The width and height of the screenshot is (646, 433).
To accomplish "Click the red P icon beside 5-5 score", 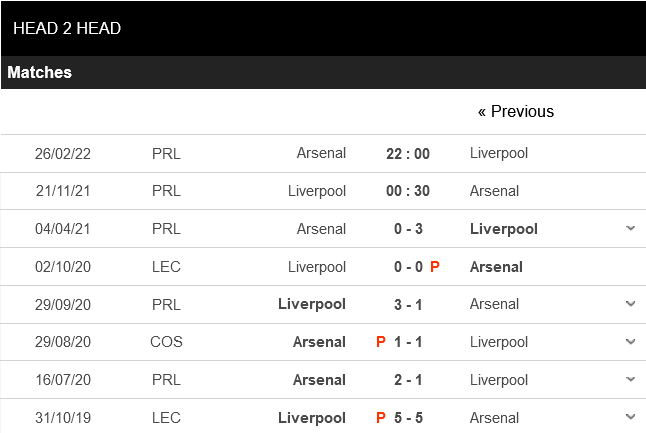I will pyautogui.click(x=381, y=417).
